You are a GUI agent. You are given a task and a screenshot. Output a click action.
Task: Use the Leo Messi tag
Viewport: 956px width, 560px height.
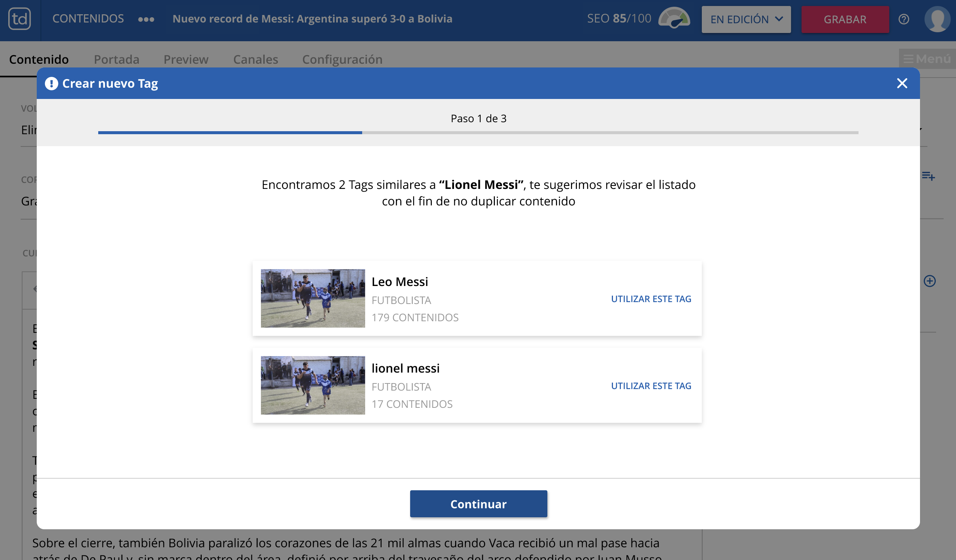651,299
